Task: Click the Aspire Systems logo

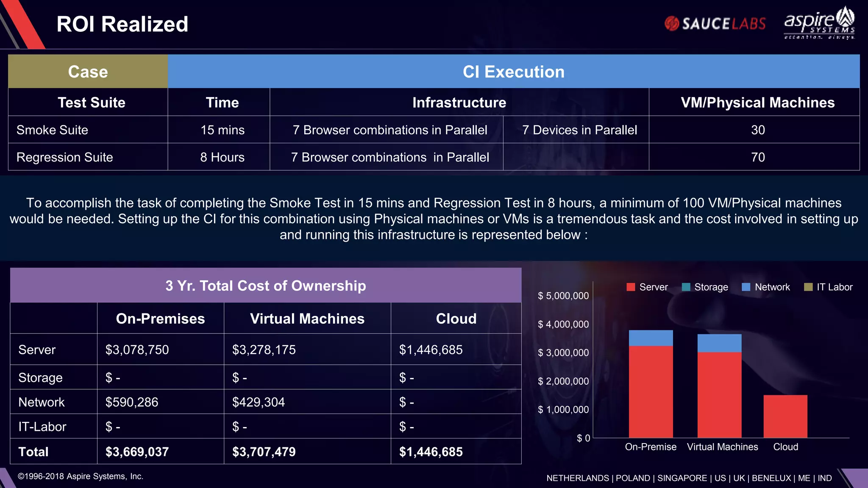Action: coord(820,23)
